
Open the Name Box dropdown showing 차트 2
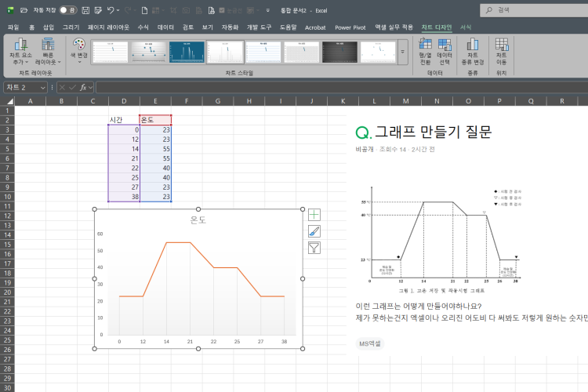point(43,87)
